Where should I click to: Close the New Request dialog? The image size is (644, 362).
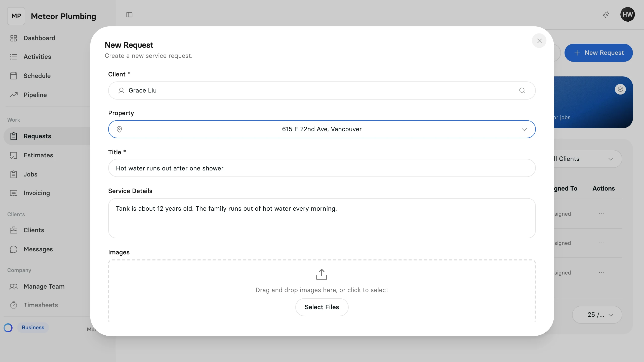tap(539, 41)
